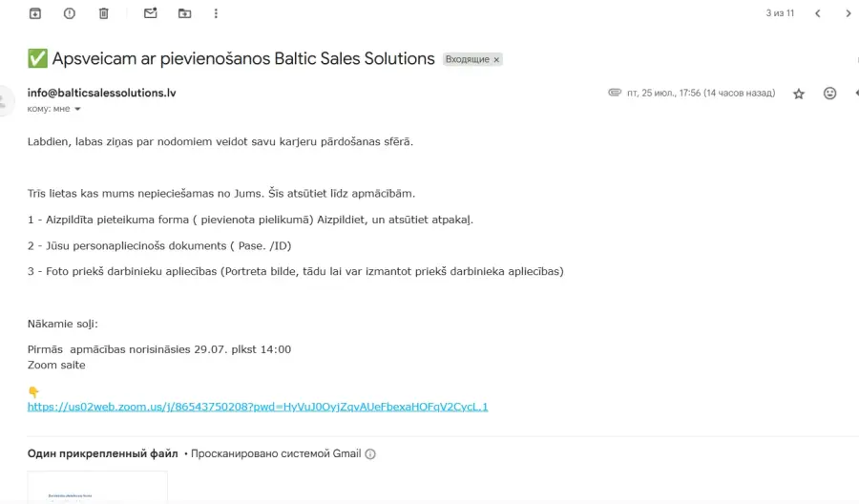Star this message

coord(799,94)
